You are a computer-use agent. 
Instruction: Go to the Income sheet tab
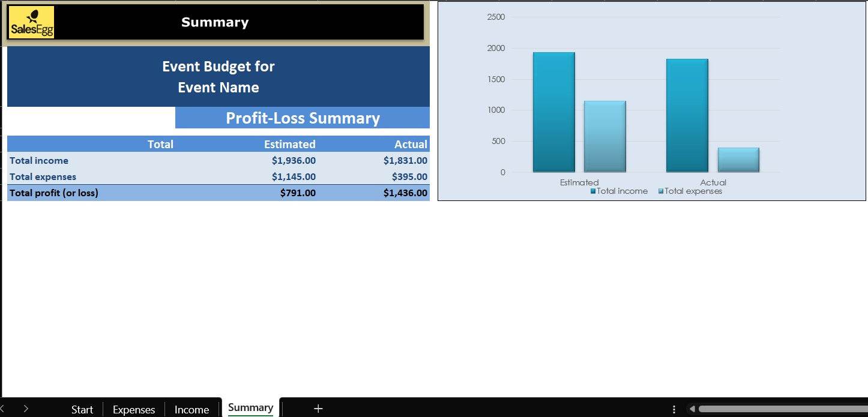click(191, 409)
